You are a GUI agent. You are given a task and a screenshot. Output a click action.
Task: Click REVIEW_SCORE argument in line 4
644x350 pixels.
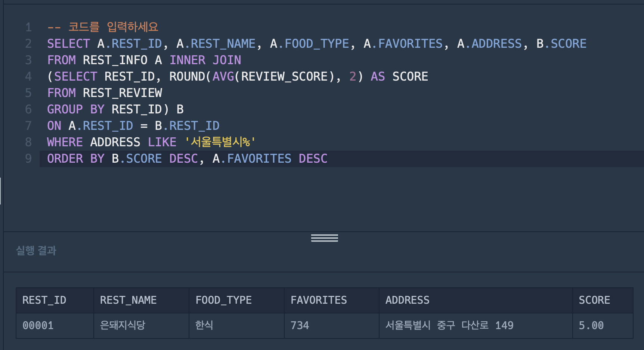[284, 76]
